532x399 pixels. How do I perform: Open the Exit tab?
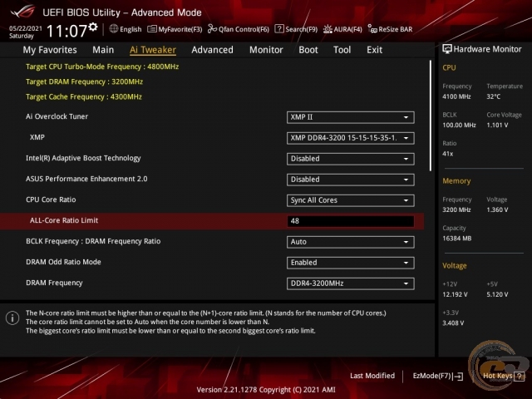tap(375, 50)
